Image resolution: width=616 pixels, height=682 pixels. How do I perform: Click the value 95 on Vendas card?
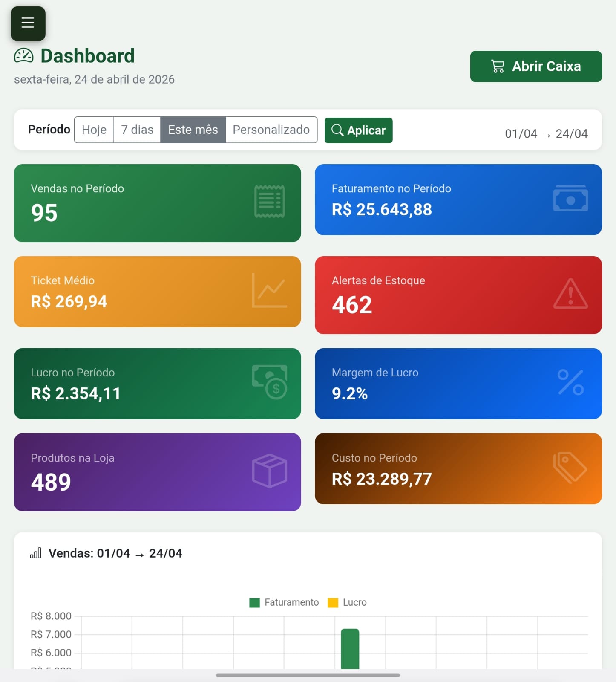(44, 213)
